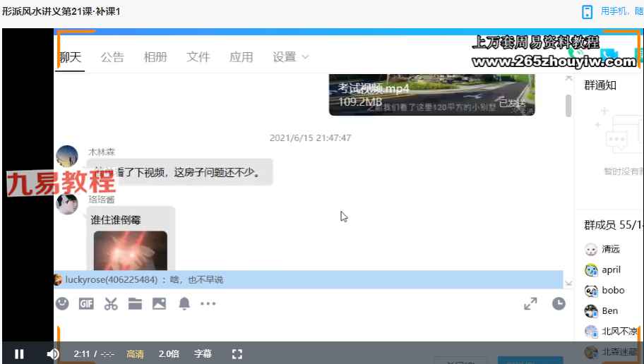Open the emoji picker in chat toolbar
Viewport: 644px width, 364px height.
click(63, 304)
